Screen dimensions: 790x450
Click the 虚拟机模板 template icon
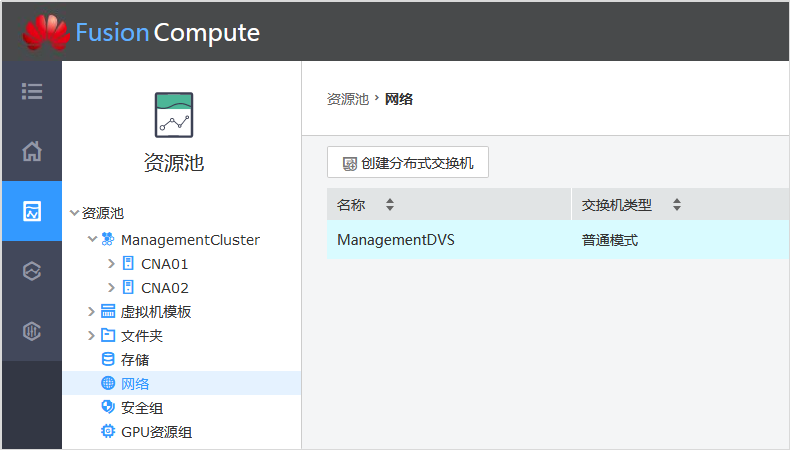[108, 311]
